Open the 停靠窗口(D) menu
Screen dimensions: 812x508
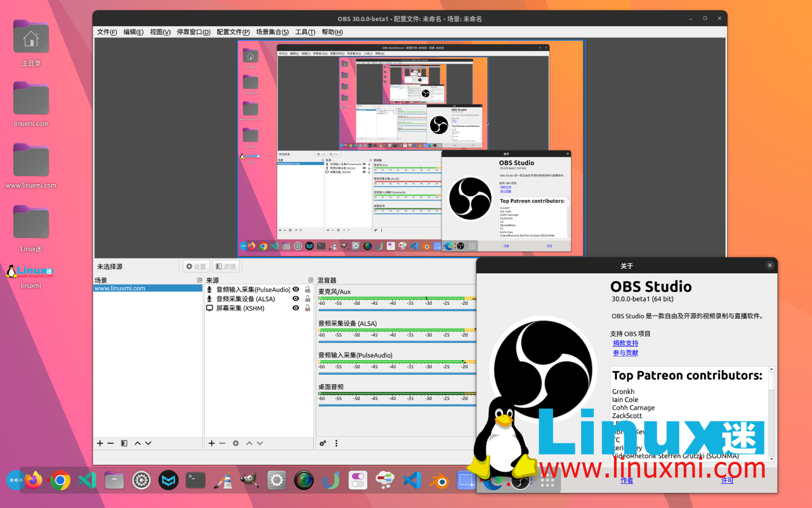(x=193, y=32)
